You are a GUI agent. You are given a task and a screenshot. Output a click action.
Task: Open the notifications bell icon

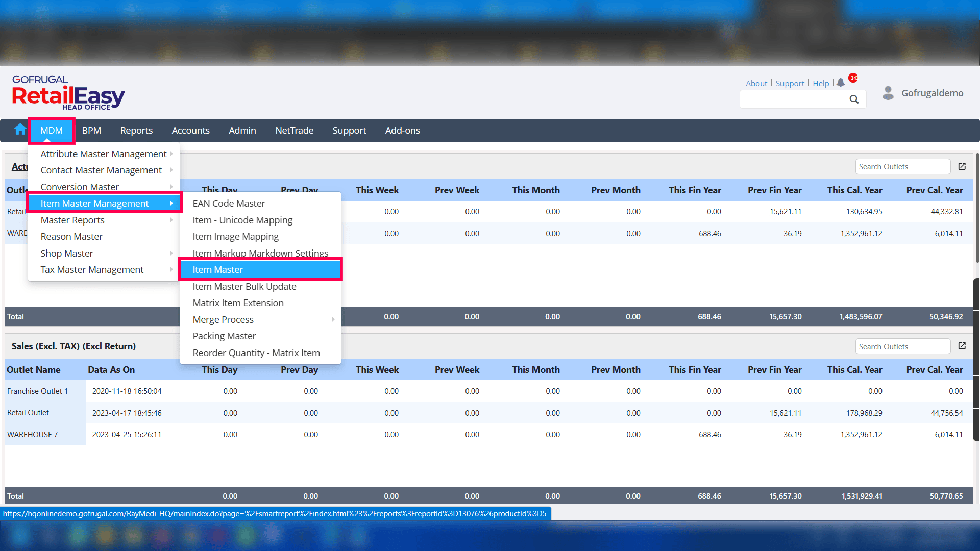pos(841,83)
